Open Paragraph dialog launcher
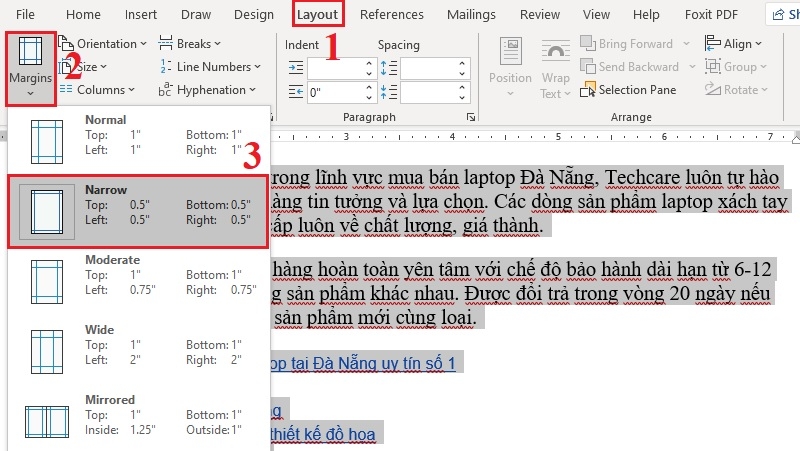This screenshot has height=451, width=800. coord(470,117)
